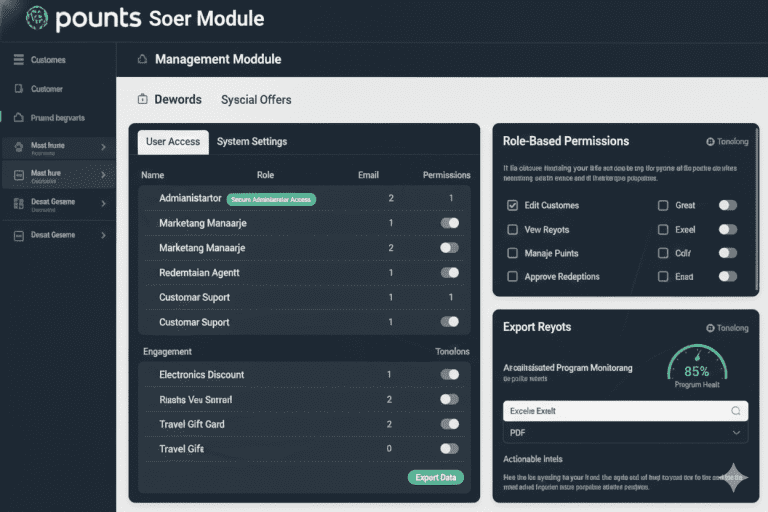Click the Pounts logo icon in header

36,17
